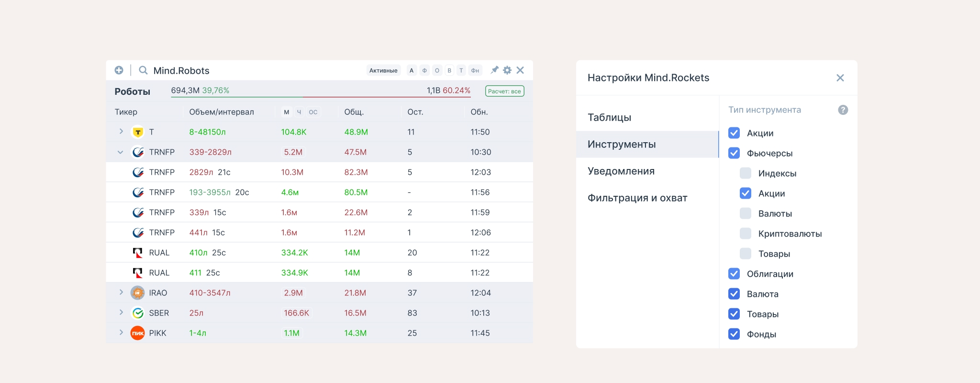Viewport: 980px width, 383px height.
Task: Click the Обн. column header
Action: (x=479, y=112)
